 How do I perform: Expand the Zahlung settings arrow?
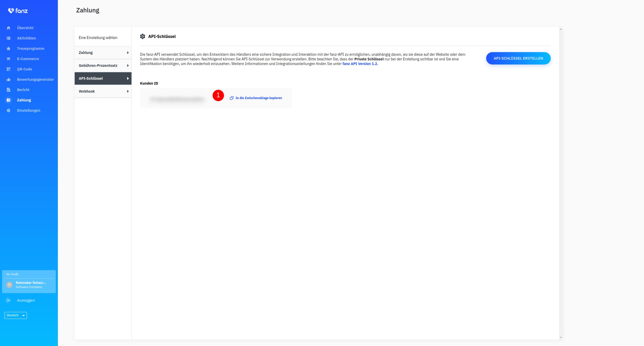[x=128, y=53]
